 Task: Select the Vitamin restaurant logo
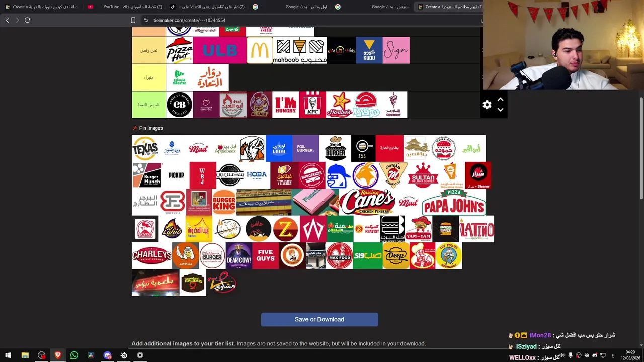click(284, 175)
